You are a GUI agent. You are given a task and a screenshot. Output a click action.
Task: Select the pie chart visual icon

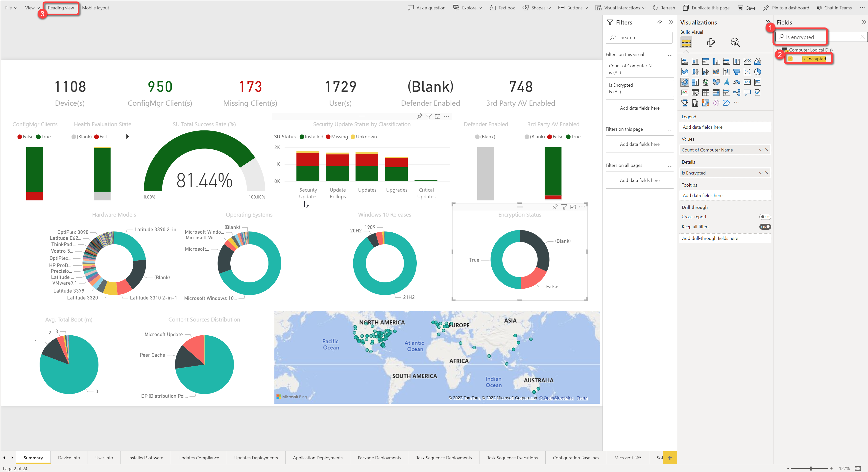[757, 72]
